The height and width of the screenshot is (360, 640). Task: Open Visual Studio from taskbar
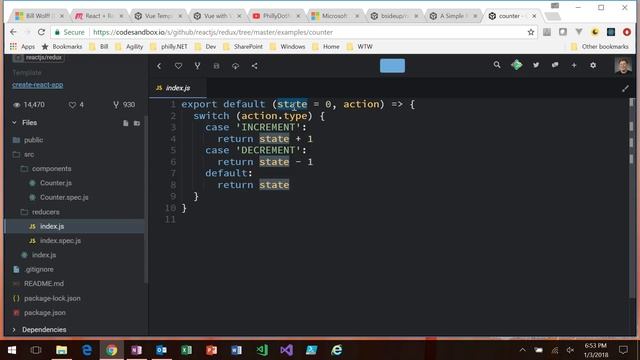(x=287, y=350)
